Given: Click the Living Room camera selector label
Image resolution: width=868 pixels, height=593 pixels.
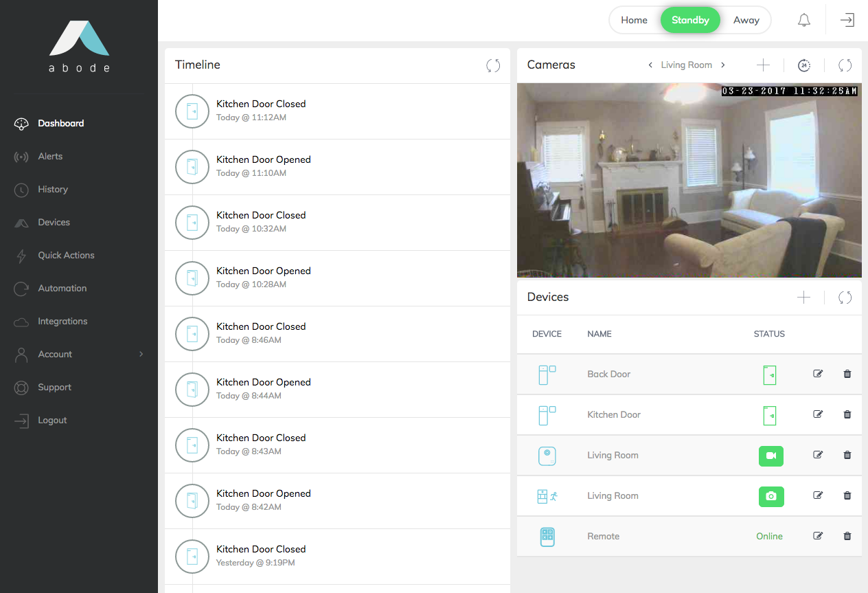Looking at the screenshot, I should point(686,65).
